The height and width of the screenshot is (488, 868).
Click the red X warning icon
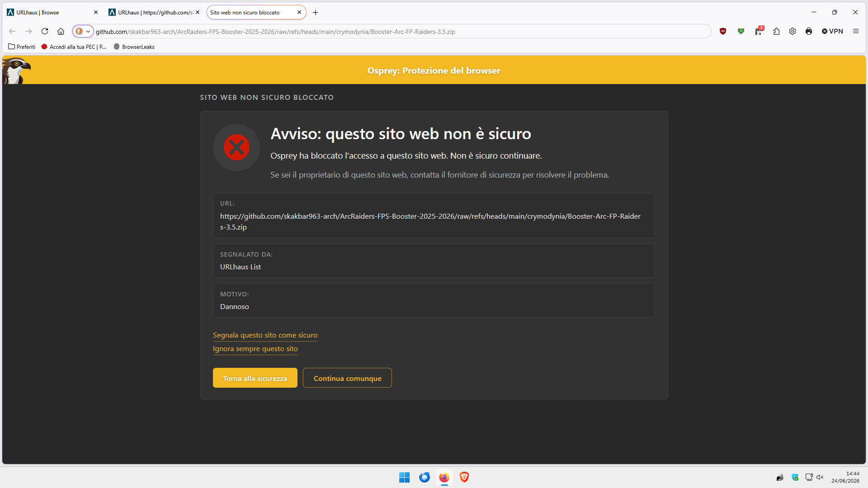(x=236, y=147)
